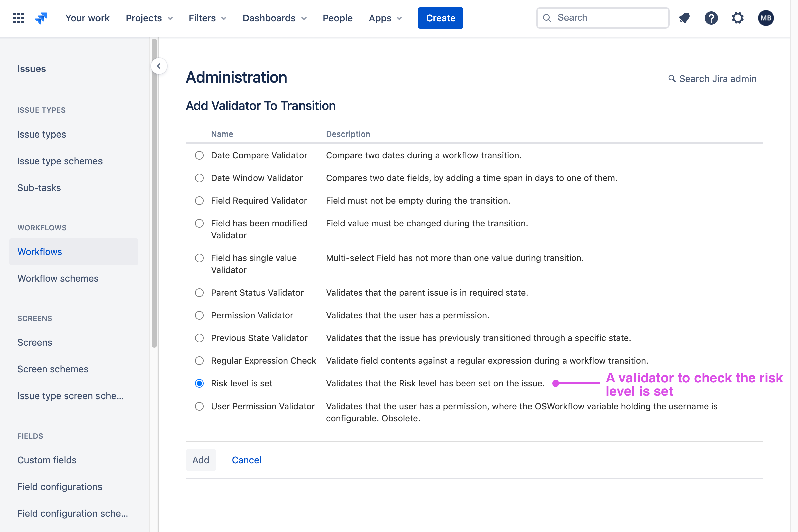Screen dimensions: 798x532
Task: Click the Add button
Action: coord(201,460)
